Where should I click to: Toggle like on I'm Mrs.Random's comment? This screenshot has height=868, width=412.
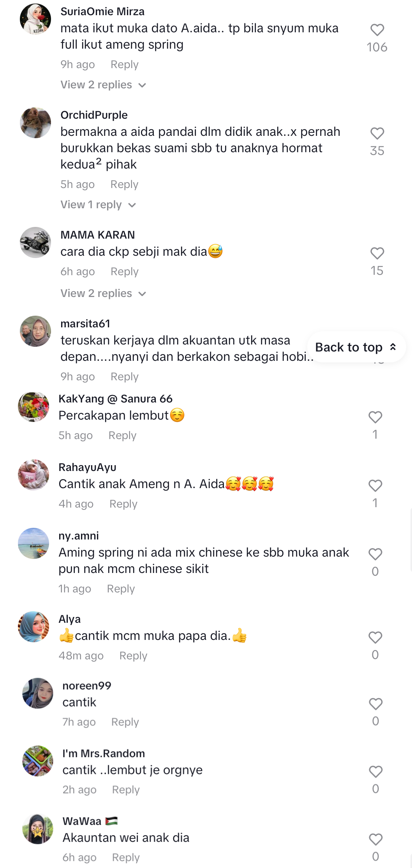(375, 771)
